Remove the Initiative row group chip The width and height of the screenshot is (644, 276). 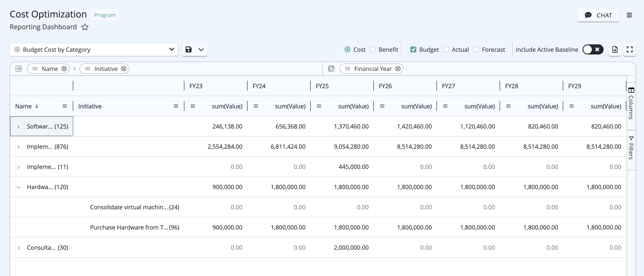pos(124,69)
